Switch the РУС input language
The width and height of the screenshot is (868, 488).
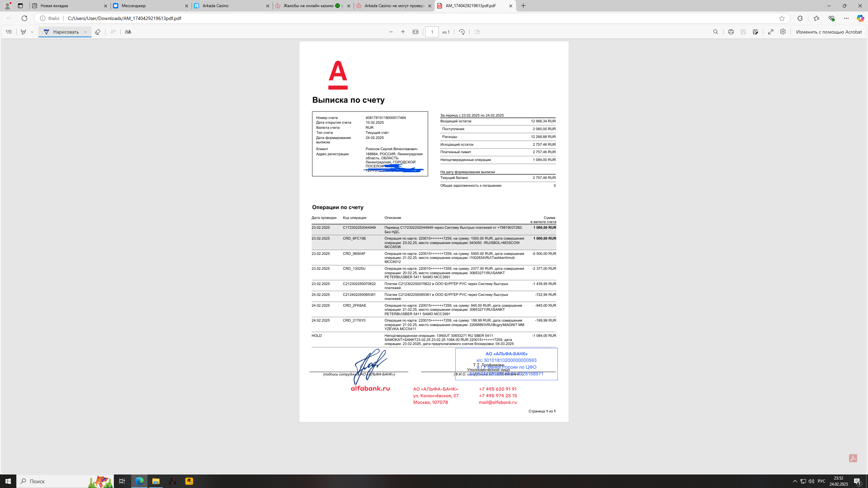(822, 481)
